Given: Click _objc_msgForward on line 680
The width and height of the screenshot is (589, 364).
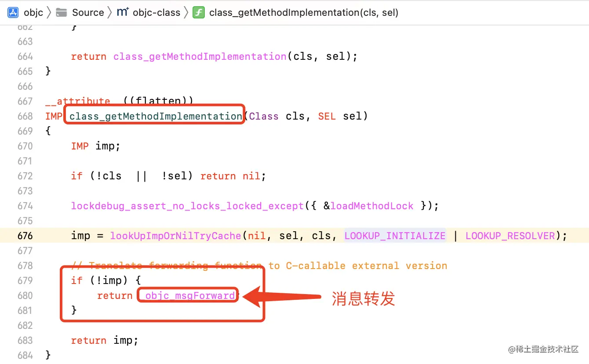Looking at the screenshot, I should (188, 295).
